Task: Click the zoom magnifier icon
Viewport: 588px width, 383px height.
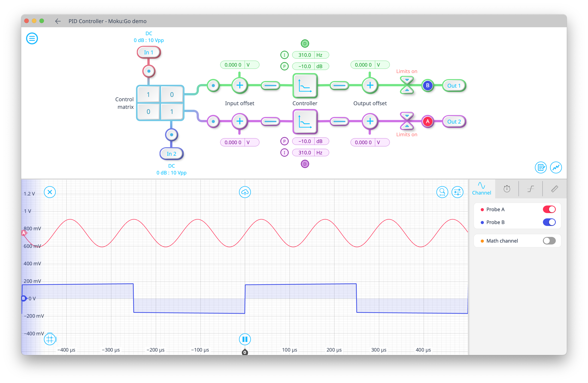Action: click(442, 192)
